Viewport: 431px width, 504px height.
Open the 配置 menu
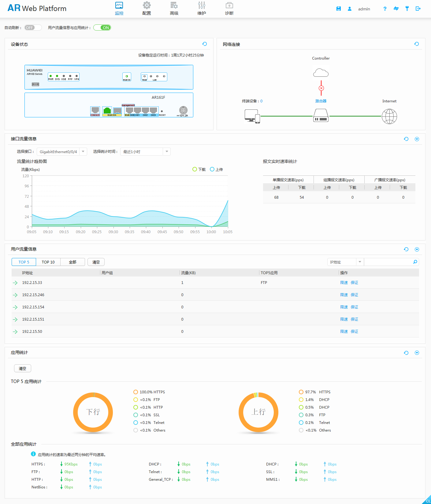pos(147,9)
